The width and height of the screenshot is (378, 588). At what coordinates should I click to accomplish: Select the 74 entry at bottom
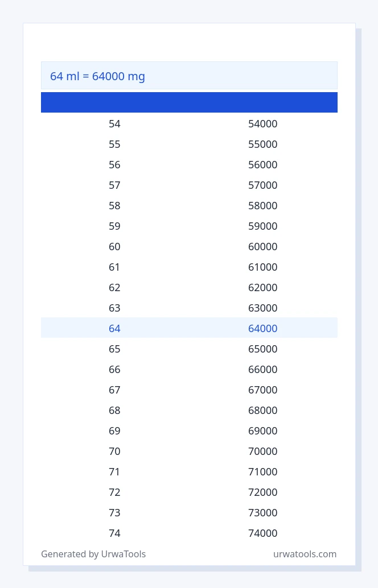[114, 533]
